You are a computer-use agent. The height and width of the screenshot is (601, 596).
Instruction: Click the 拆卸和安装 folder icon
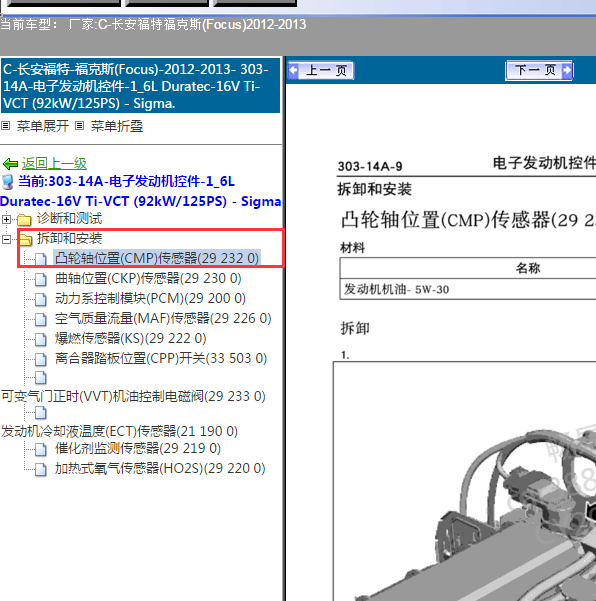[26, 240]
